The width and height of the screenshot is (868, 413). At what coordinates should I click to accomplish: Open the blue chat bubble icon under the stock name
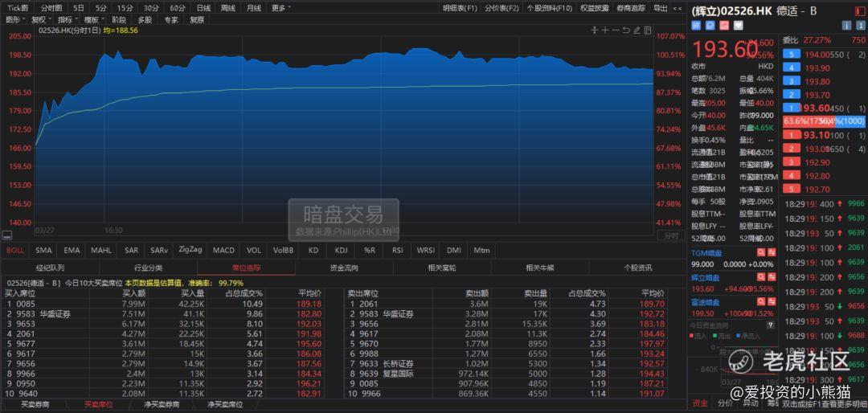pyautogui.click(x=710, y=25)
